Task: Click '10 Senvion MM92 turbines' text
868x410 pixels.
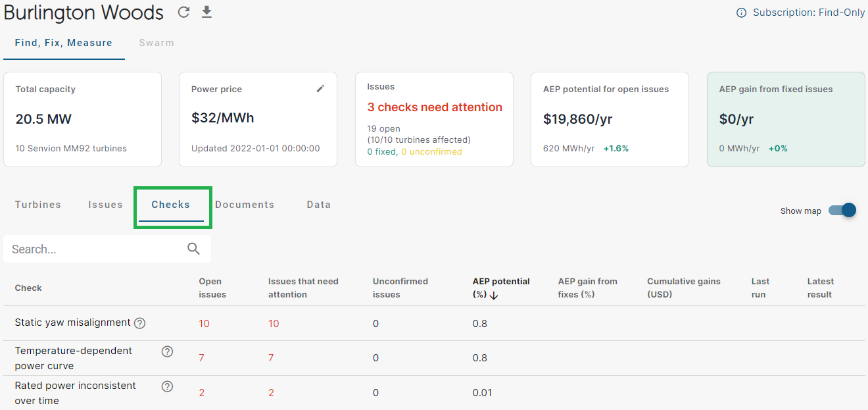Action: pos(71,148)
